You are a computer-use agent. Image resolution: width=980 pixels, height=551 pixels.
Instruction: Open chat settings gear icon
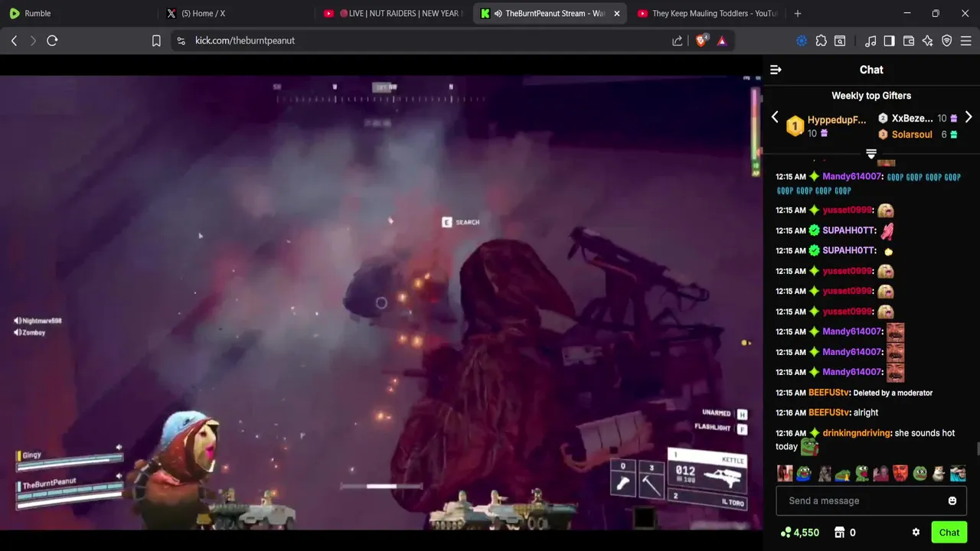click(916, 533)
